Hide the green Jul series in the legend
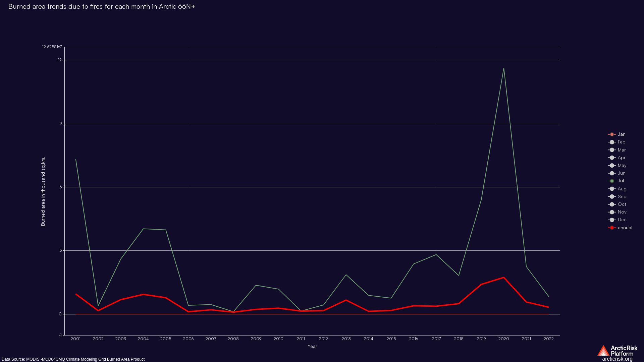This screenshot has width=644, height=362. point(612,181)
